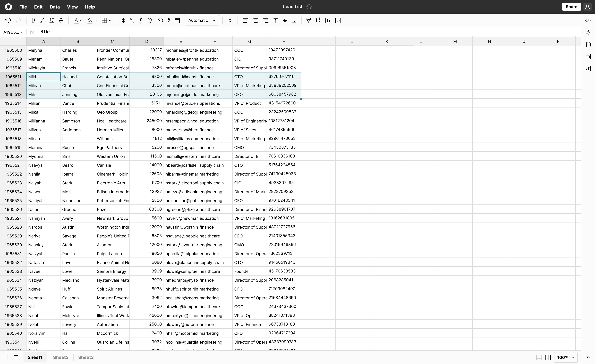Switch to the Sheet2 tab
The width and height of the screenshot is (595, 364).
pos(60,357)
